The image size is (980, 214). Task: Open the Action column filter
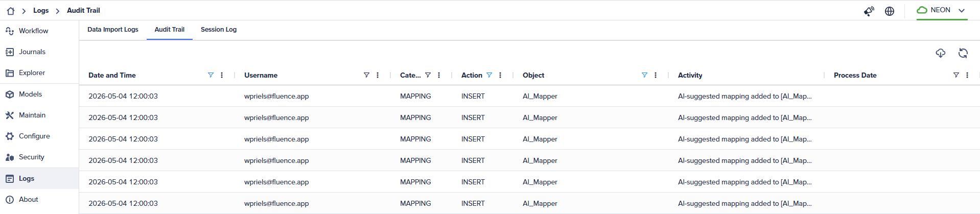click(x=489, y=75)
